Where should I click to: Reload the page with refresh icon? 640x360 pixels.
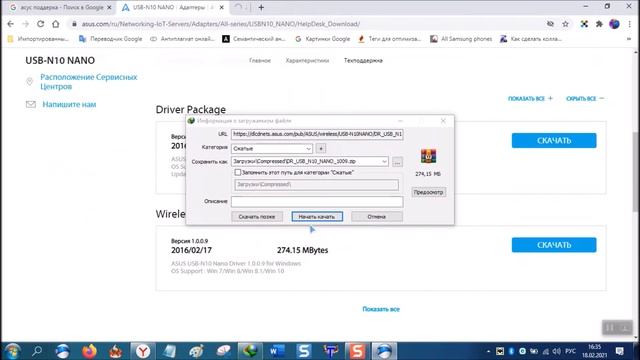click(x=40, y=24)
